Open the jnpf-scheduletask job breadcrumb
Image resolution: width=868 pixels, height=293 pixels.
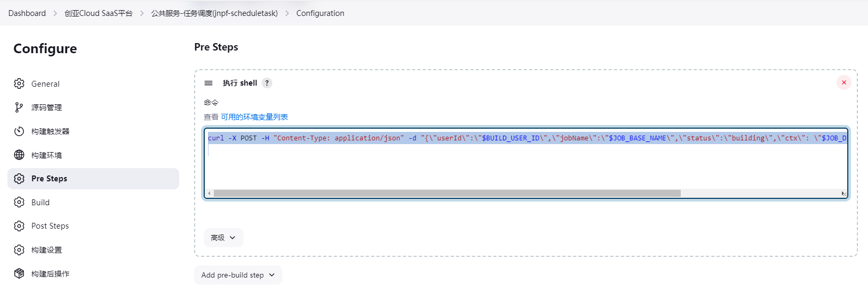click(x=214, y=13)
